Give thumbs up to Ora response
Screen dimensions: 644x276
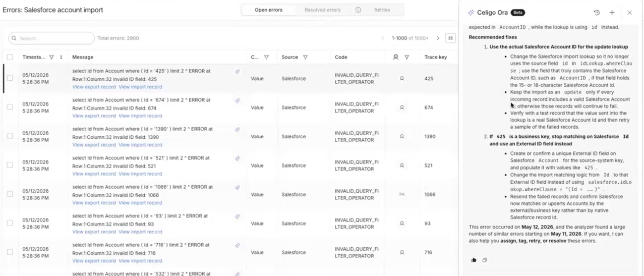click(x=474, y=260)
